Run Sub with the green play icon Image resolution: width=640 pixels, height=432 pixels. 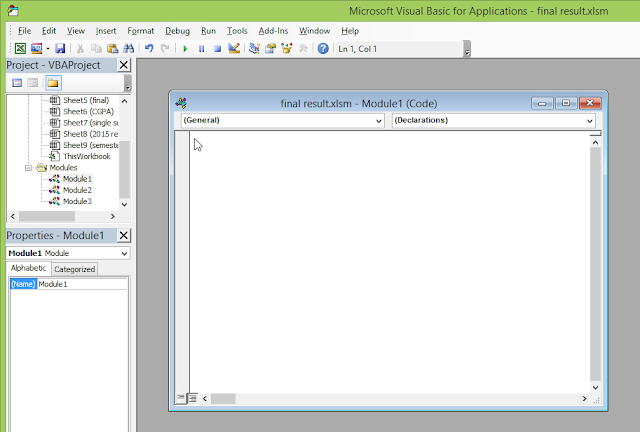pyautogui.click(x=185, y=49)
